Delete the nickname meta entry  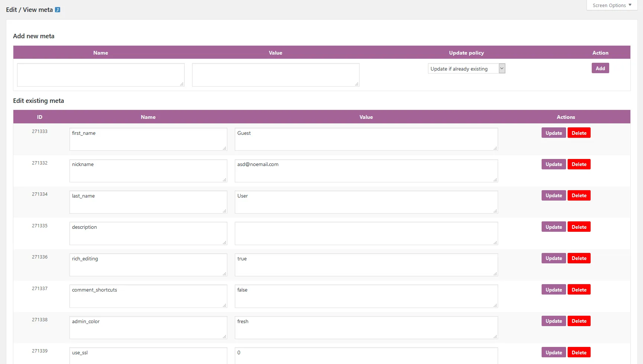pos(579,164)
